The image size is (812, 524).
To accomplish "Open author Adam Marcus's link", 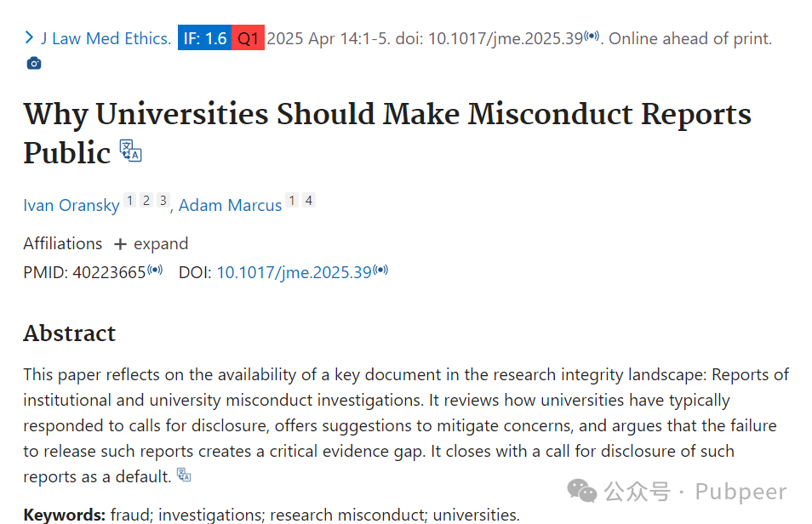I will pyautogui.click(x=230, y=205).
